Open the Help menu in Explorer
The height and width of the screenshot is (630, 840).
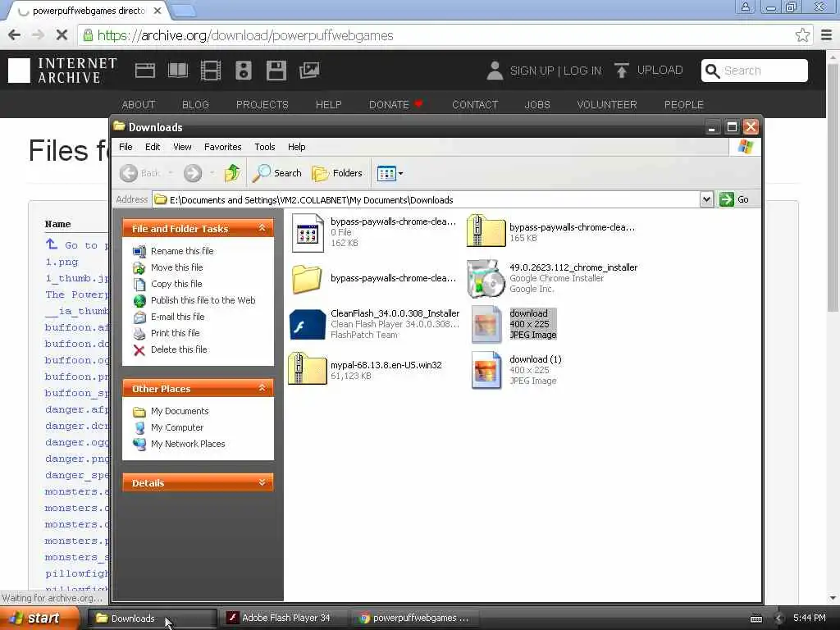[x=296, y=147]
